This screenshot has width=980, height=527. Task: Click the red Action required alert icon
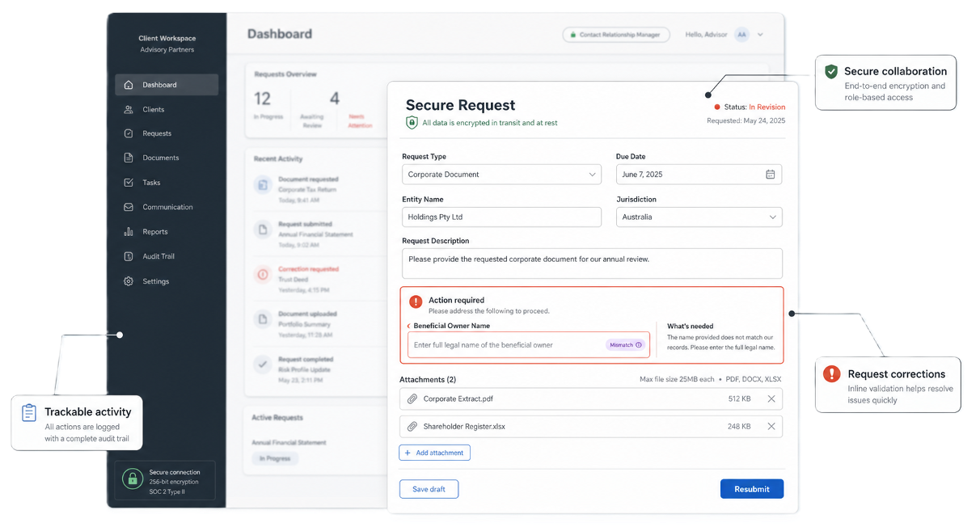click(x=416, y=301)
